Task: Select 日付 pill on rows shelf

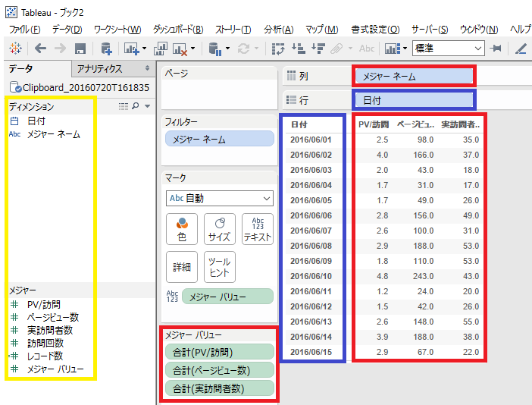Action: click(414, 100)
